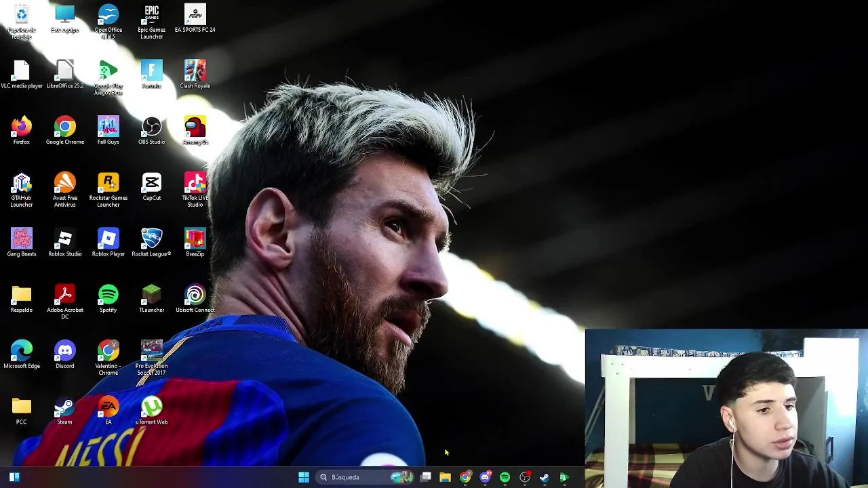The width and height of the screenshot is (868, 488).
Task: Open Avast Free Antivirus shortcut
Action: pos(65,190)
